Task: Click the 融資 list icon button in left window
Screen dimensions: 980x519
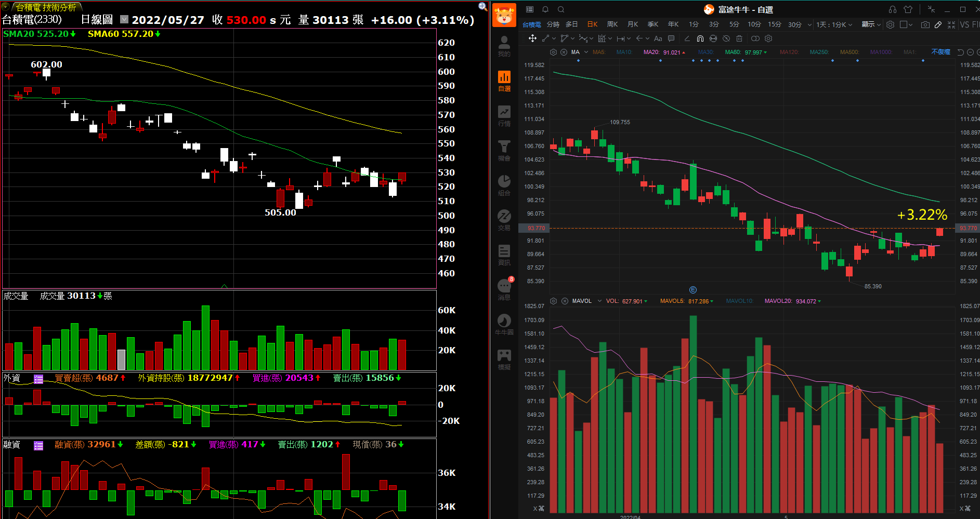Action: point(38,445)
